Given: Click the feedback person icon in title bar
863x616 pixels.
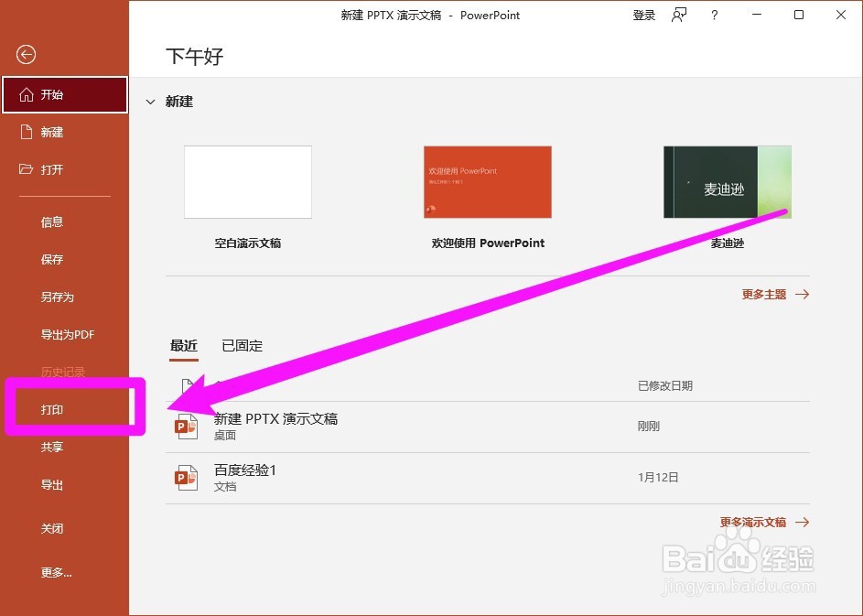Looking at the screenshot, I should coord(679,15).
